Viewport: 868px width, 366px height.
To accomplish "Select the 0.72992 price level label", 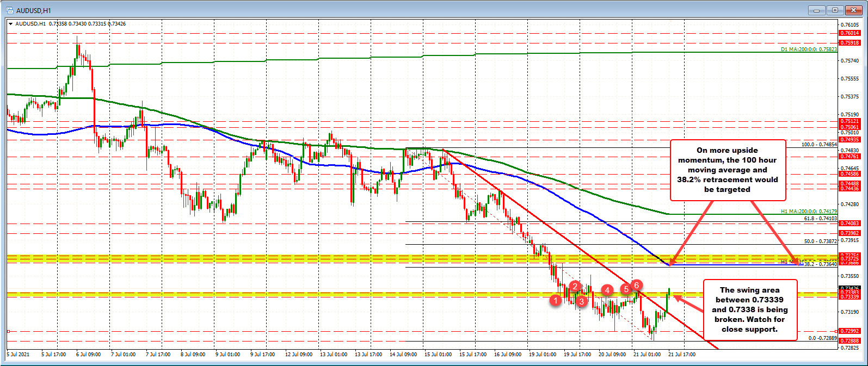I will (849, 331).
